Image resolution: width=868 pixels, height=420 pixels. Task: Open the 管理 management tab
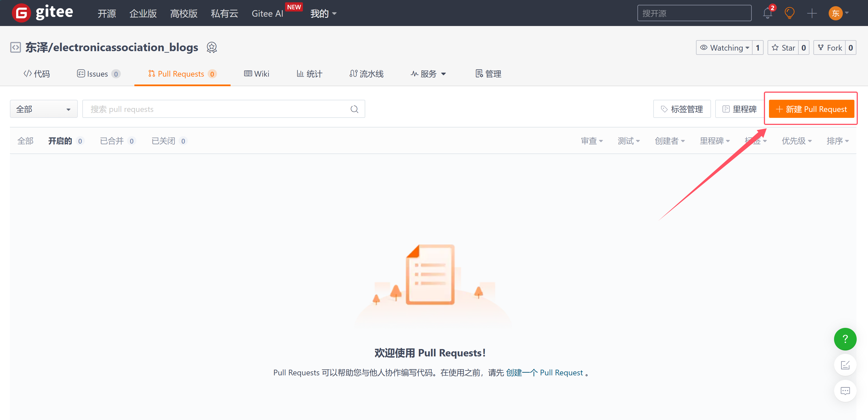click(488, 74)
